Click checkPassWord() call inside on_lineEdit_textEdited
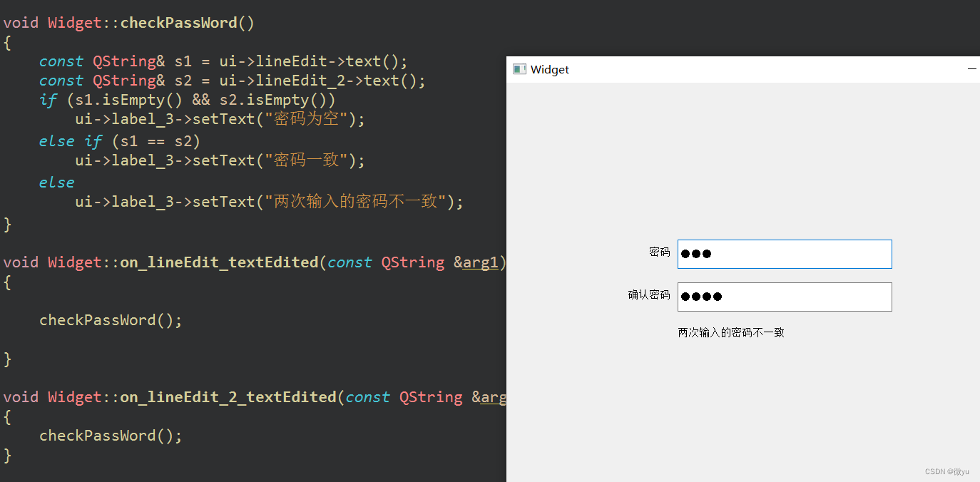 point(111,320)
